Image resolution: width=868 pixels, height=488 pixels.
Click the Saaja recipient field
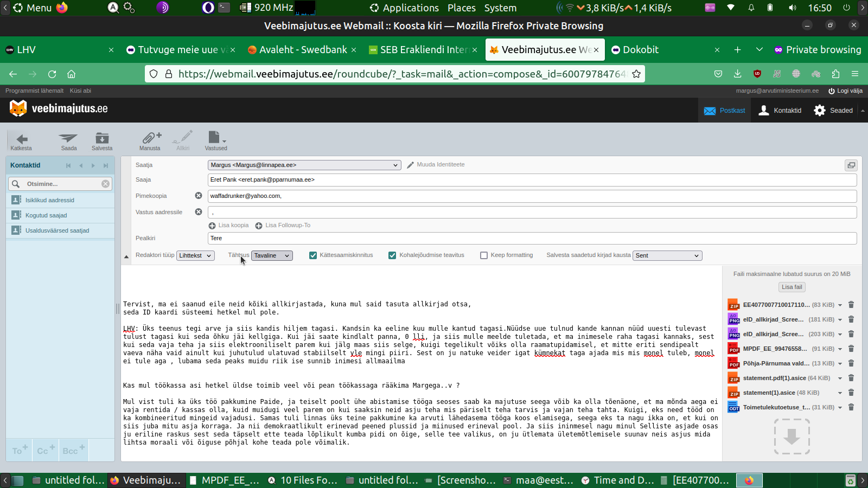[x=532, y=180]
